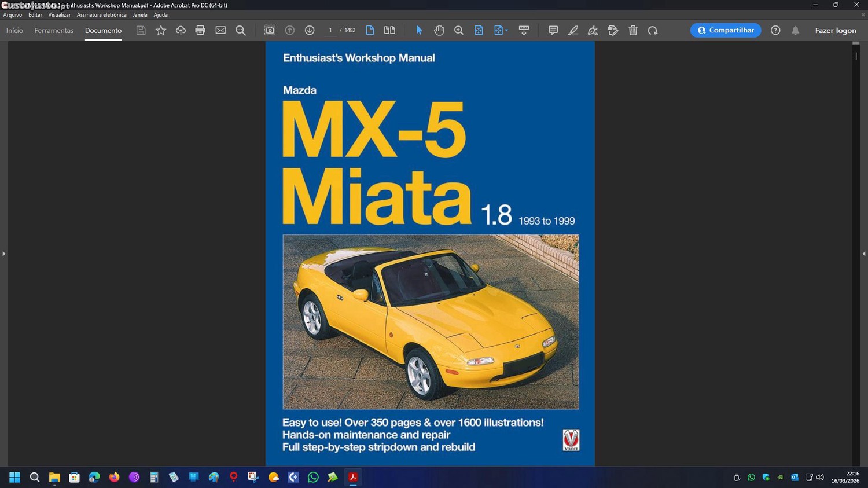Image resolution: width=868 pixels, height=488 pixels.
Task: Expand the right tools pane
Action: [863, 254]
